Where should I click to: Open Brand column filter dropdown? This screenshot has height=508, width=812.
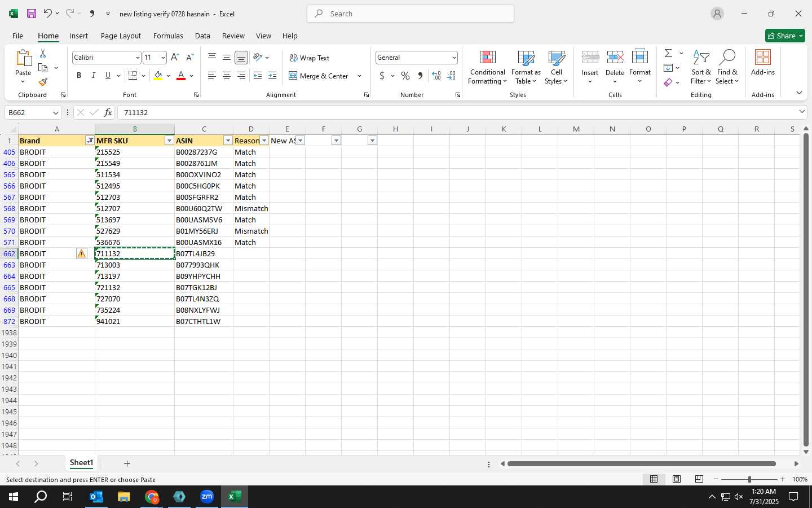point(90,141)
